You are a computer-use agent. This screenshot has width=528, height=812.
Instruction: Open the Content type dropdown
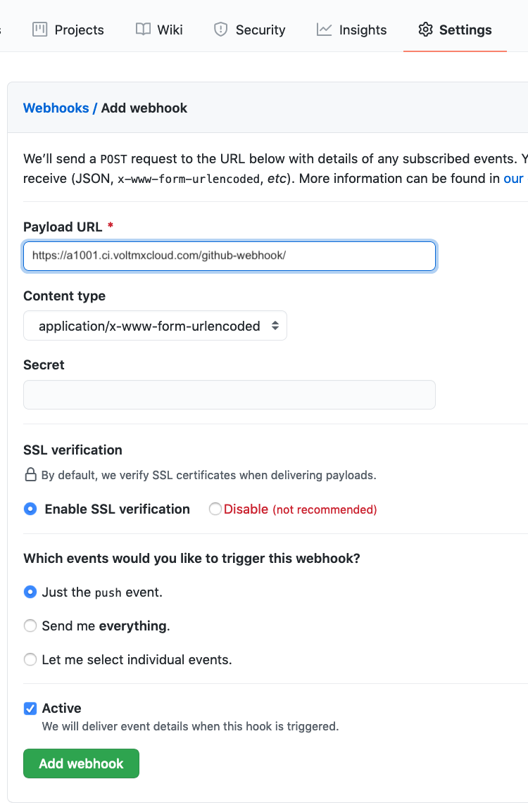point(155,326)
